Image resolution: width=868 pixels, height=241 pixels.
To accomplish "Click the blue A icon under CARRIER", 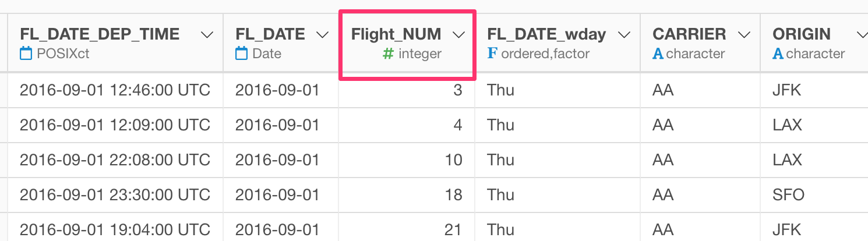I will (658, 54).
